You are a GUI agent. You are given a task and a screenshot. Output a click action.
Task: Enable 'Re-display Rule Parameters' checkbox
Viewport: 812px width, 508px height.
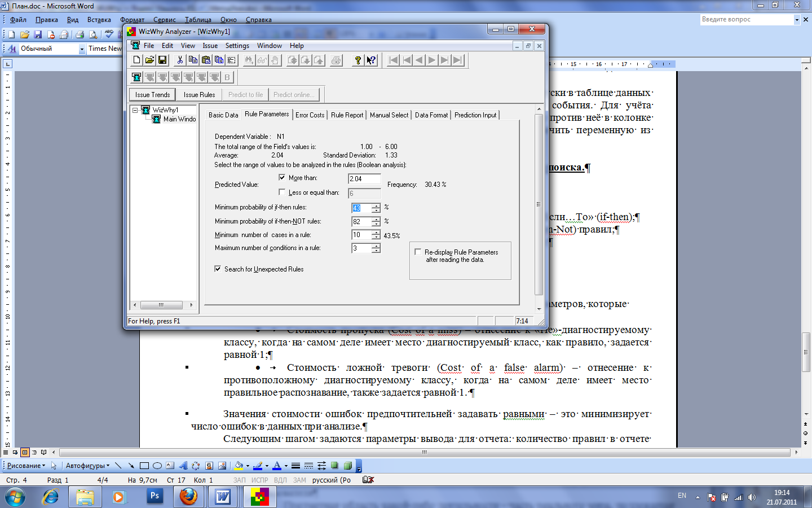click(418, 252)
